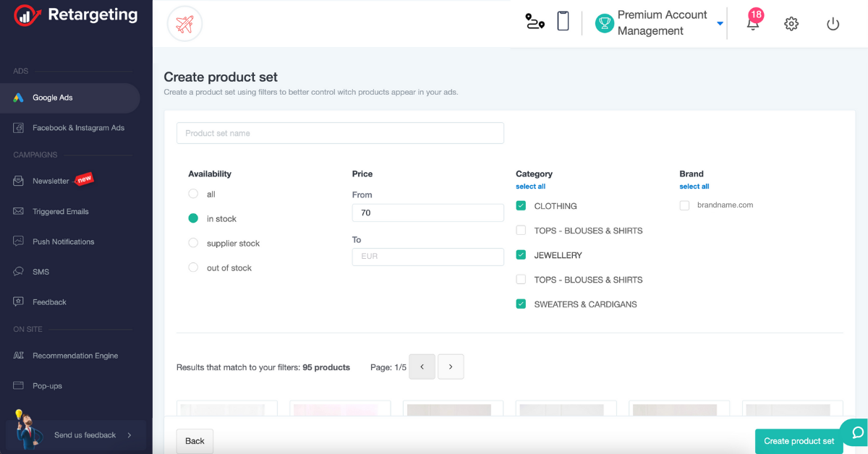Screen dimensions: 868x454
Task: Expand the Premium Account Management dropdown arrow
Action: [x=720, y=24]
